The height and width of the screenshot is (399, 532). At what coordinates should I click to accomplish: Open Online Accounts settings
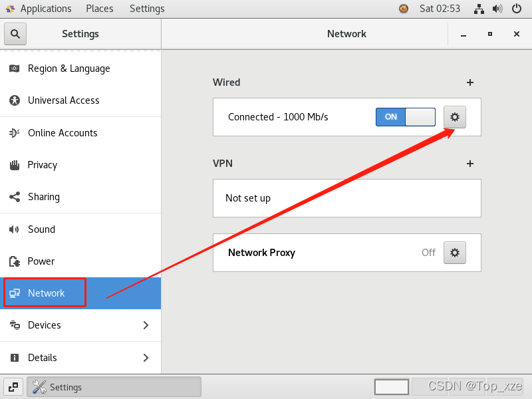80,133
